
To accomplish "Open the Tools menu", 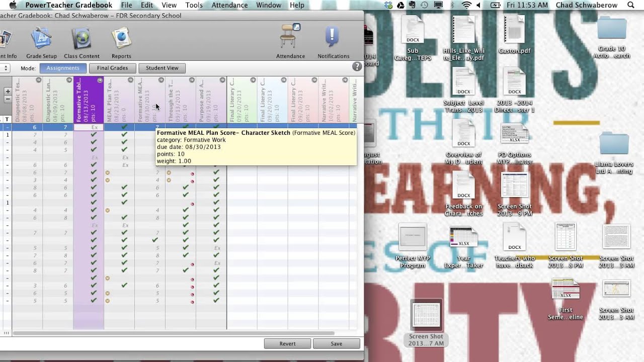I will tap(194, 5).
